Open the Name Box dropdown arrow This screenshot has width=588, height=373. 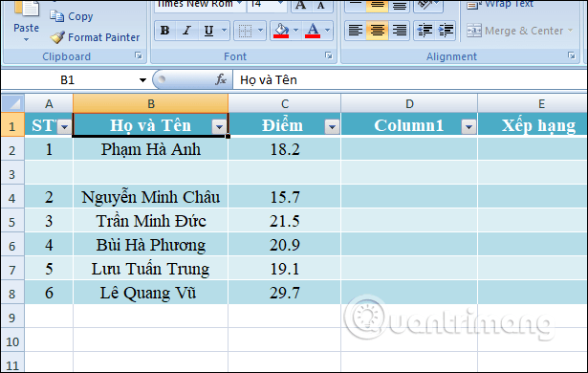142,80
